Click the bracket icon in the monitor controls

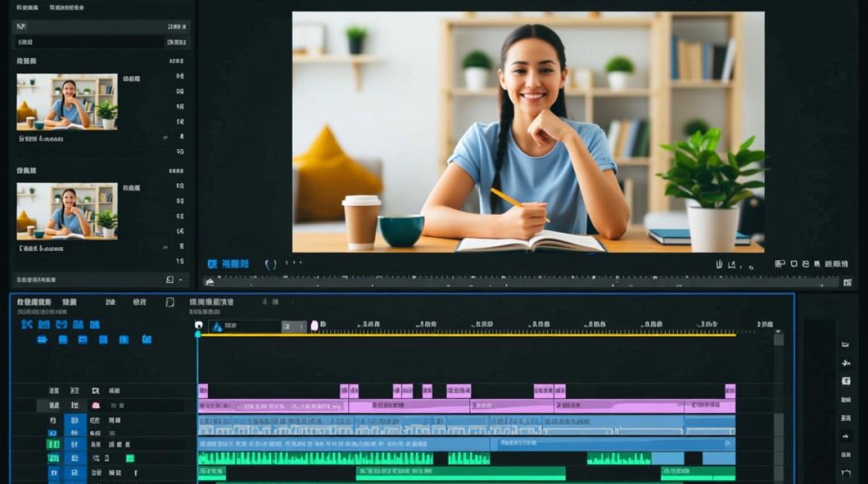pyautogui.click(x=271, y=264)
